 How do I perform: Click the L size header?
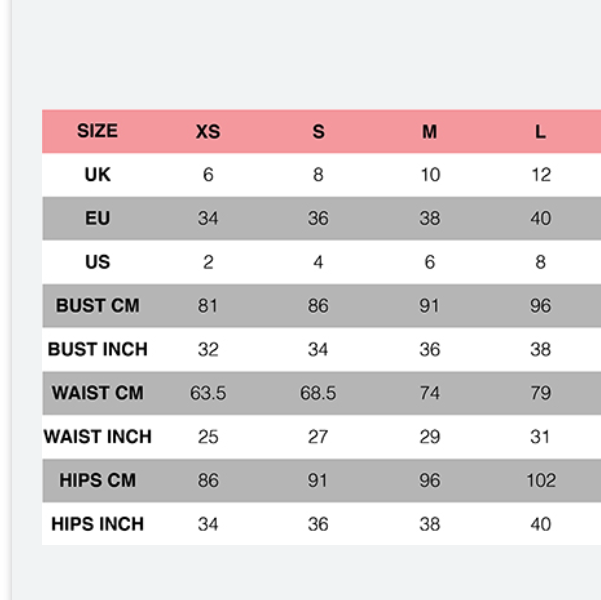[x=540, y=132]
